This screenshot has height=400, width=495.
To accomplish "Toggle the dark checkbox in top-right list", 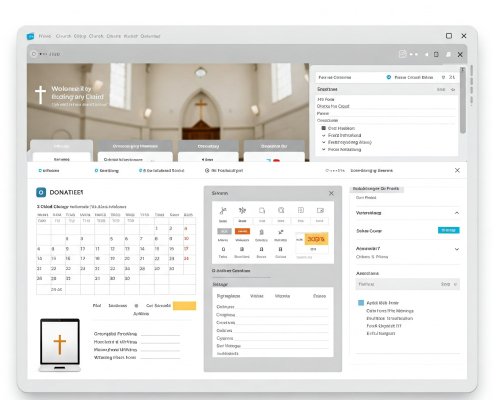I will tap(323, 128).
